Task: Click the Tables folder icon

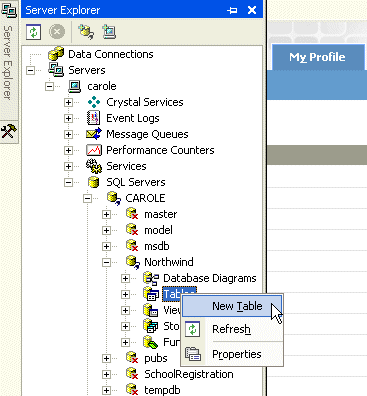Action: point(151,294)
